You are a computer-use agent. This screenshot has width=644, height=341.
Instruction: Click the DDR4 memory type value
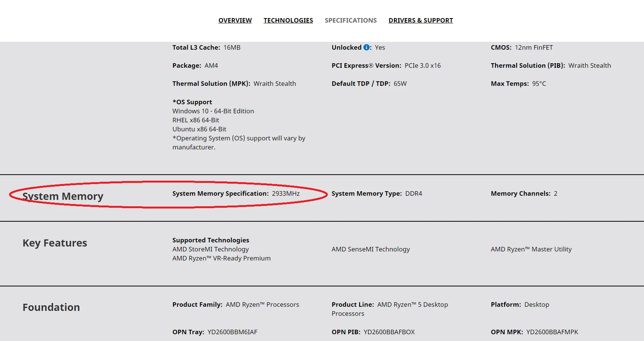[413, 193]
